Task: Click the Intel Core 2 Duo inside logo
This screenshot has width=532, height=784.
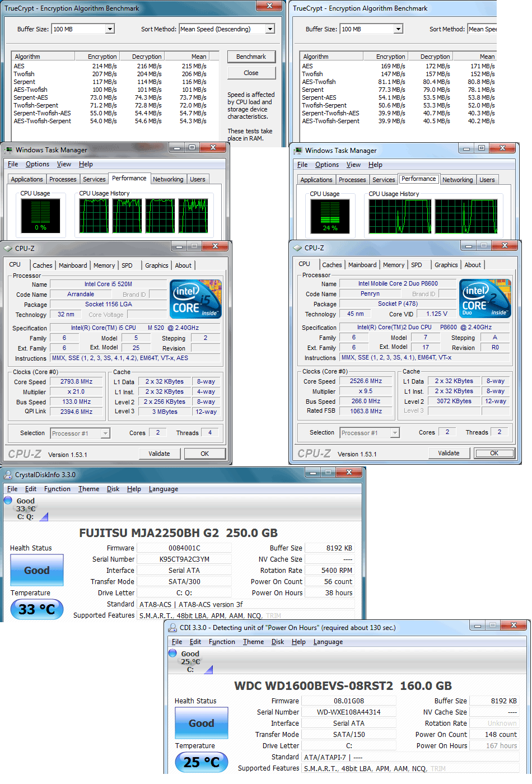Action: point(486,299)
